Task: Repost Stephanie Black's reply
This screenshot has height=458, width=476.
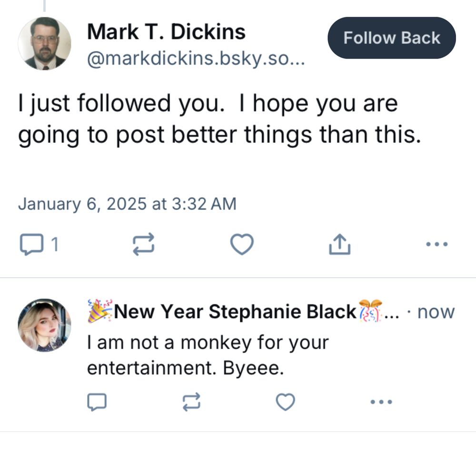Action: (192, 402)
